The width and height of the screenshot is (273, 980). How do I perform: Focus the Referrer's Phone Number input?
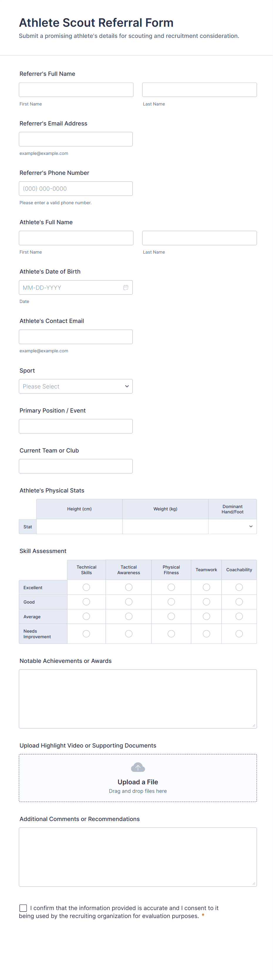click(76, 189)
